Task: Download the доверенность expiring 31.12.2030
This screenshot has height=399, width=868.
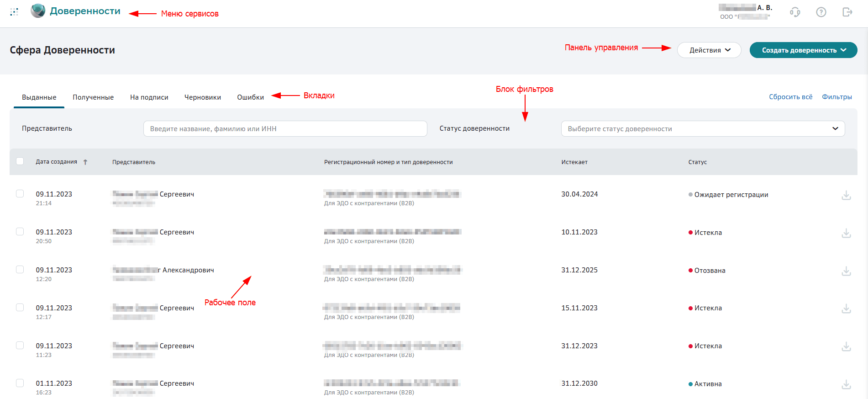Action: coord(846,384)
